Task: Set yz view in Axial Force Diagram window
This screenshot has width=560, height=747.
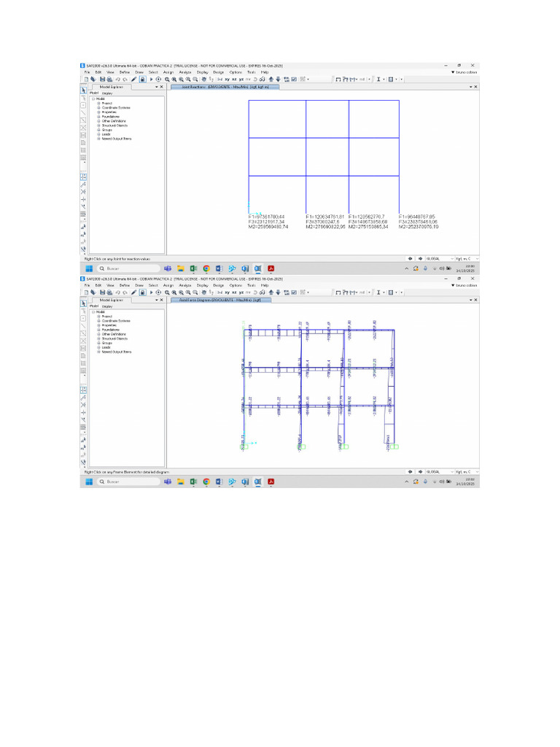Action: [x=241, y=293]
